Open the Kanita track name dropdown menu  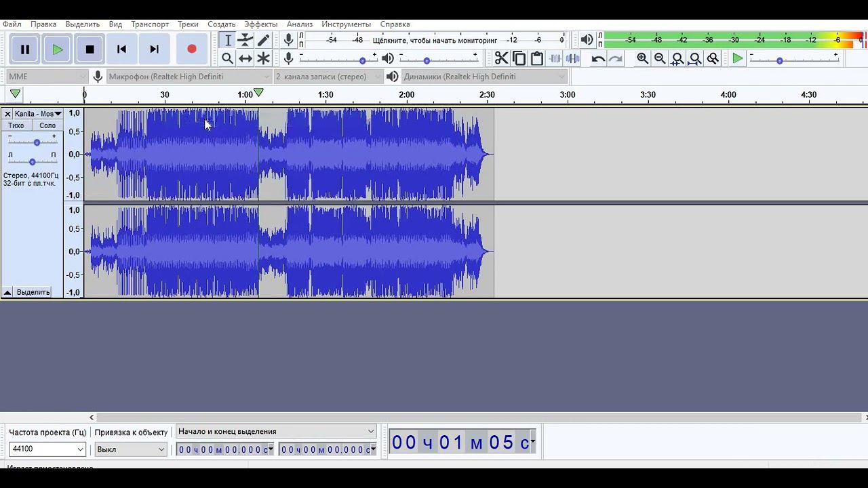pyautogui.click(x=38, y=114)
